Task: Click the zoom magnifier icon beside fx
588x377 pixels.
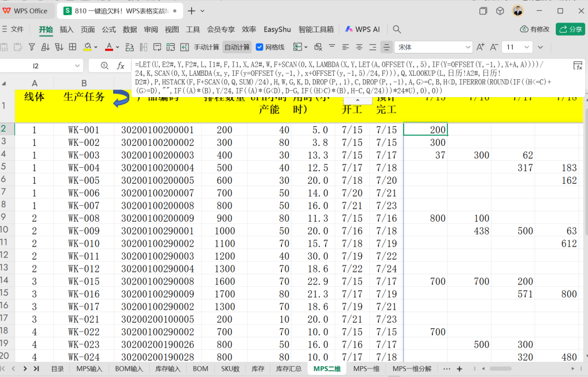Action: 105,66
